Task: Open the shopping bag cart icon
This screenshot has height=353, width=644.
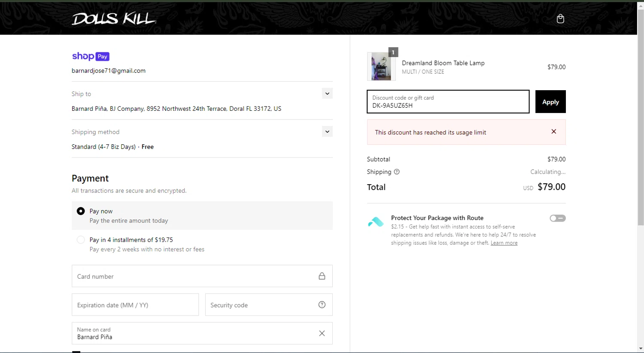Action: pyautogui.click(x=560, y=18)
